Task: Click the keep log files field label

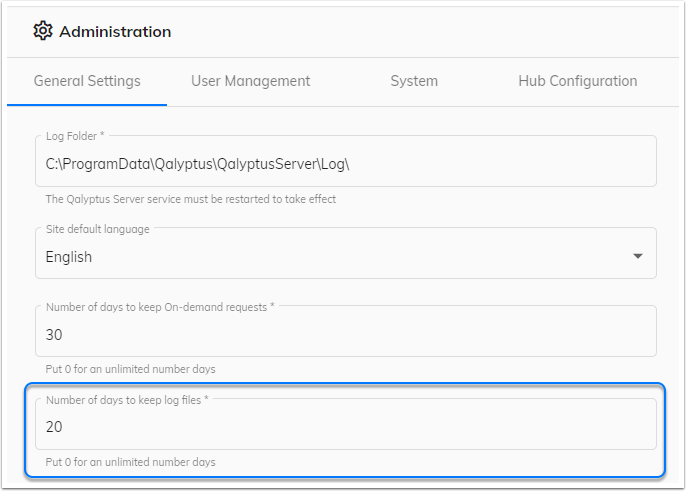Action: coord(127,400)
